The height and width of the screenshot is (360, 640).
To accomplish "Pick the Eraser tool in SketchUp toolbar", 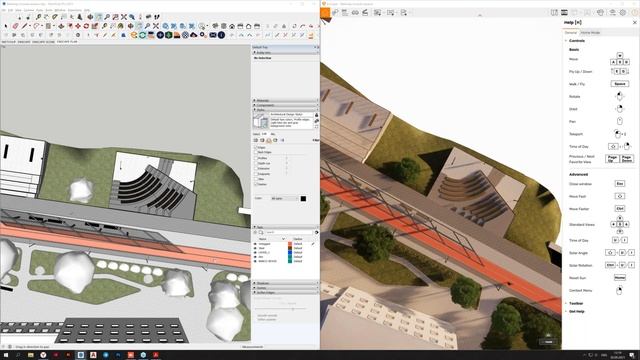I will 15,26.
